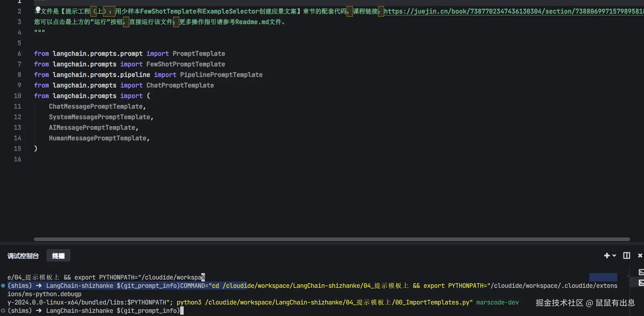Viewport: 644px width, 316px height.
Task: Open the juejin.cn course link in the comment
Action: point(513,12)
